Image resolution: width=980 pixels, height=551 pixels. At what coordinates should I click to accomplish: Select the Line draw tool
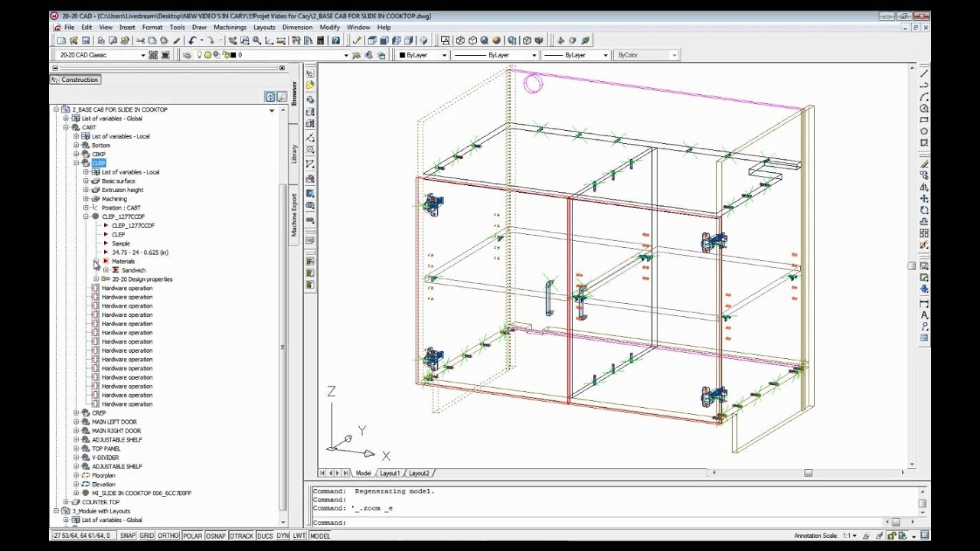[924, 73]
